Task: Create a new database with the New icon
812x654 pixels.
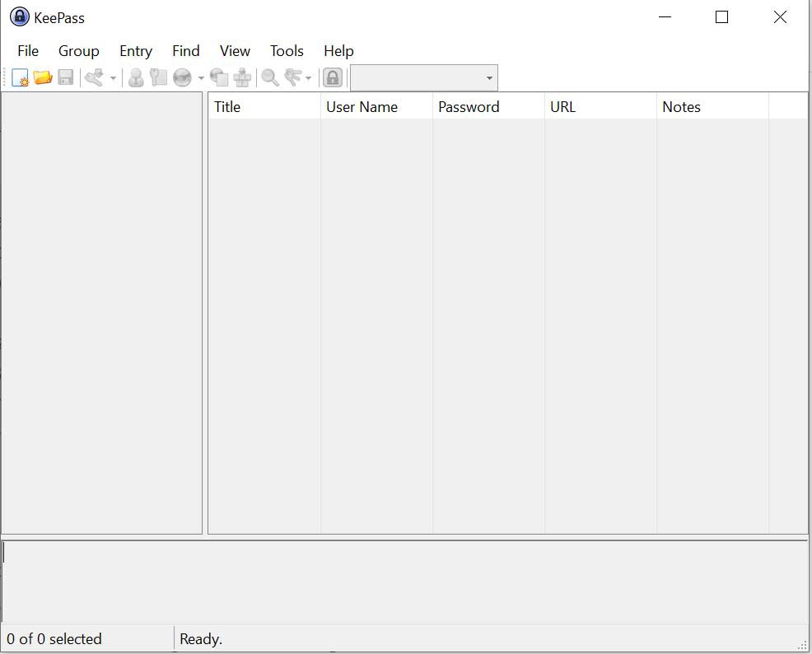Action: (21, 77)
